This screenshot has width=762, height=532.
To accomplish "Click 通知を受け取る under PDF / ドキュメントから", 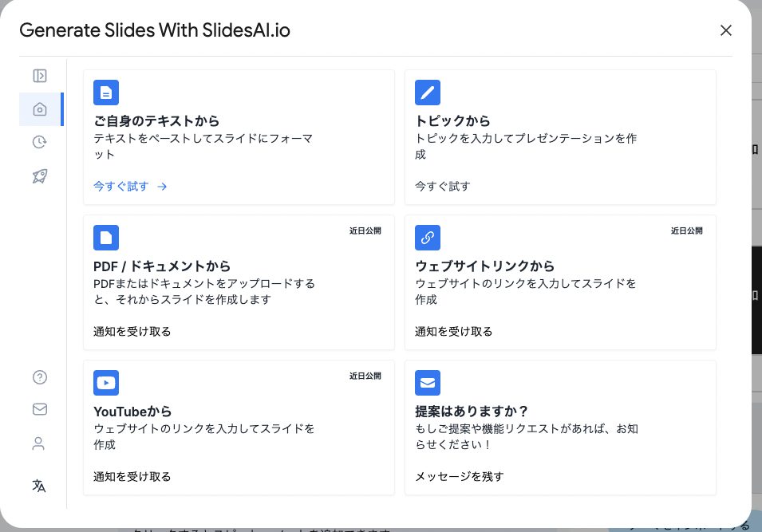I will [x=132, y=332].
